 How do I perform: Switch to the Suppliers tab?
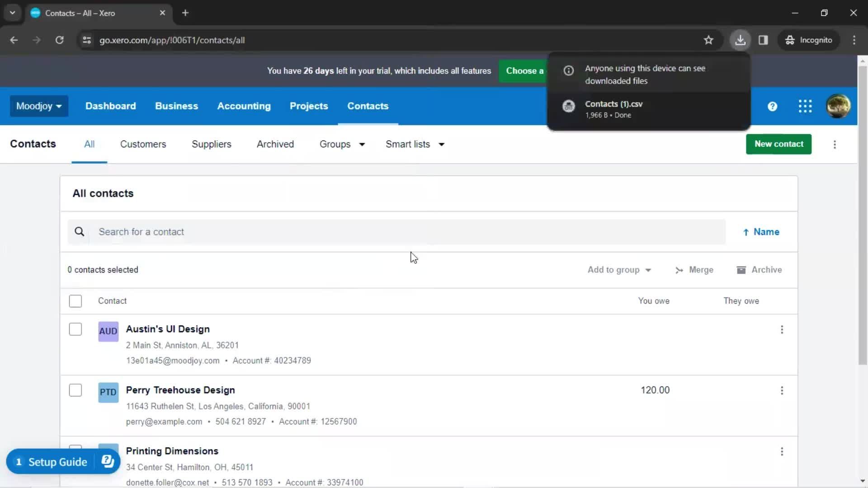[x=211, y=145]
